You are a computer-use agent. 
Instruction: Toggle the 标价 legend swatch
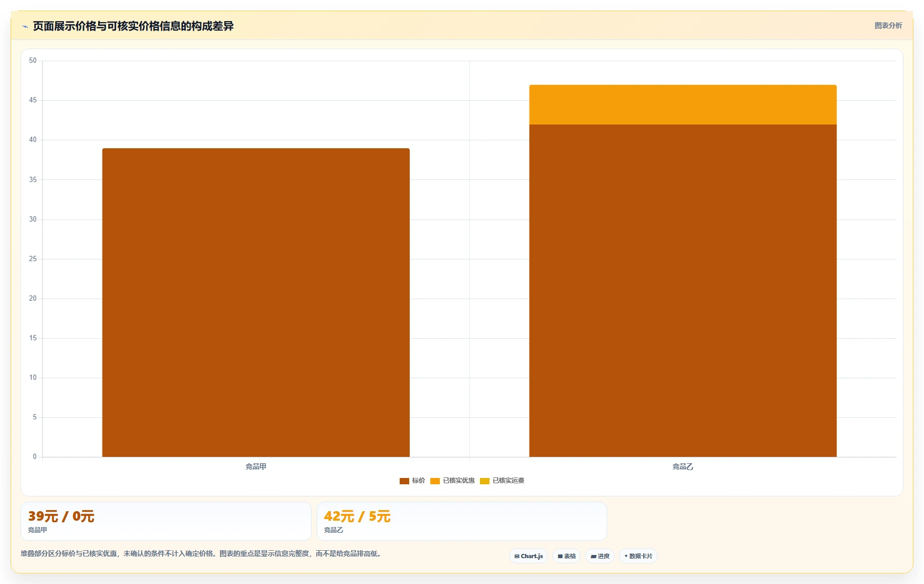404,481
